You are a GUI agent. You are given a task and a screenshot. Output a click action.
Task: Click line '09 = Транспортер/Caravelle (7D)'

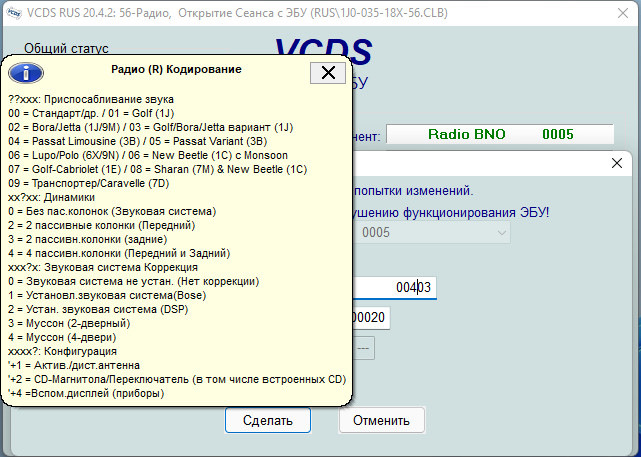click(x=88, y=183)
